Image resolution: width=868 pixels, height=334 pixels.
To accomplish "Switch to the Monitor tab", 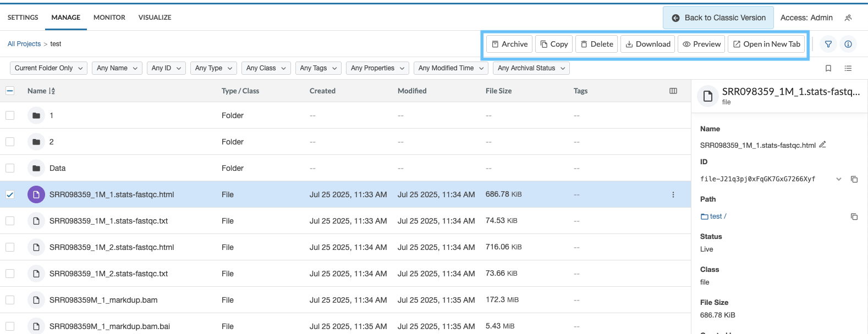I will tap(109, 18).
